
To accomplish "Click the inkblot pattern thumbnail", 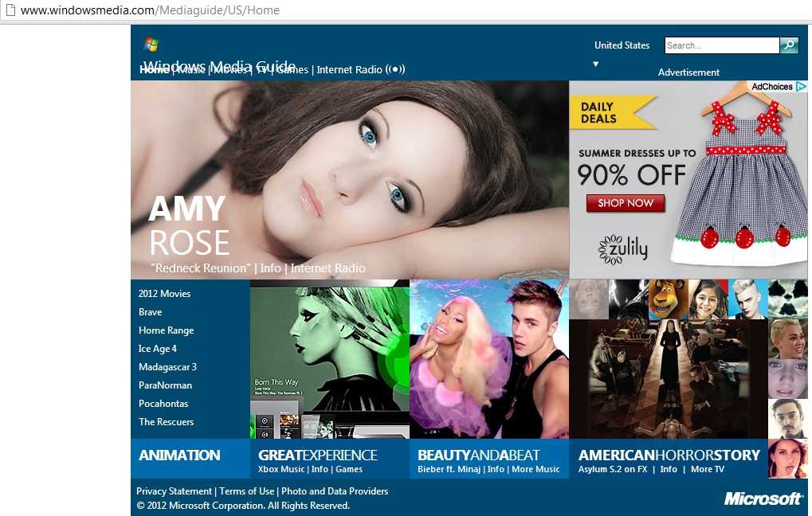I will pyautogui.click(x=787, y=299).
